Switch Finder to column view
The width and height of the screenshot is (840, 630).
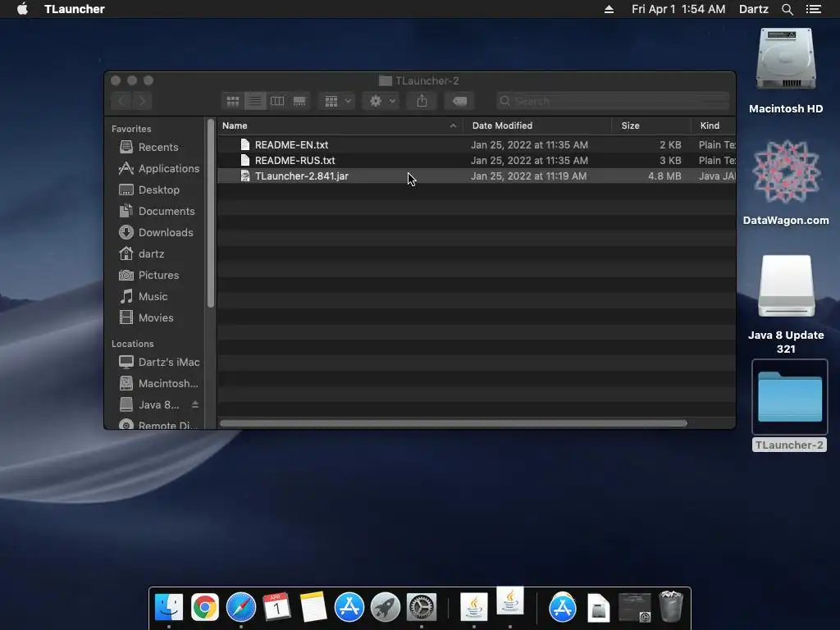(x=277, y=101)
